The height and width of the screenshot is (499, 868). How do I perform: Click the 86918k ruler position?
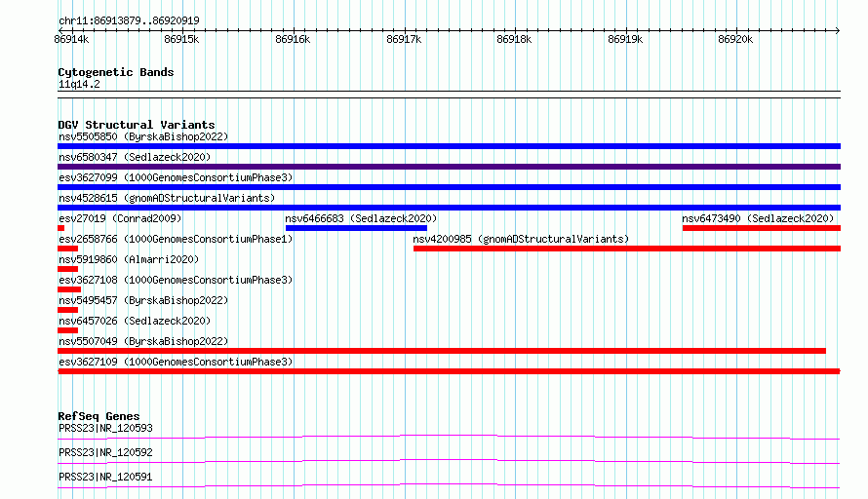tap(514, 39)
